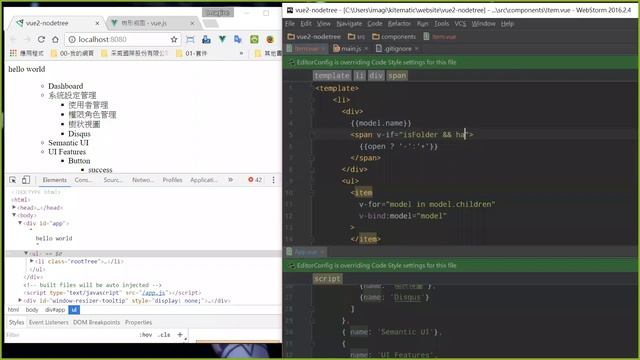This screenshot has height=360, width=640.
Task: Open WebStorm Tools menu
Action: (x=441, y=24)
